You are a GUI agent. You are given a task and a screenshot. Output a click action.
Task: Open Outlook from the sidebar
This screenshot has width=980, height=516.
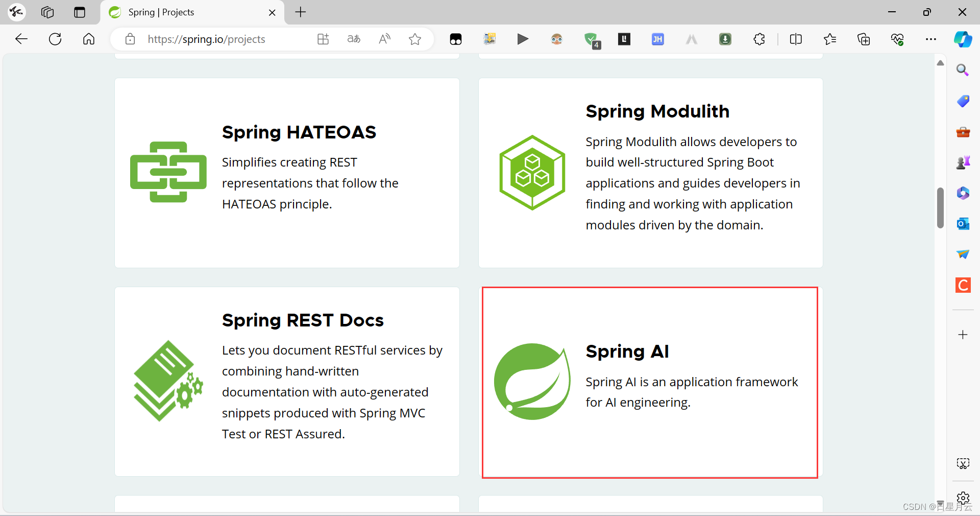963,224
